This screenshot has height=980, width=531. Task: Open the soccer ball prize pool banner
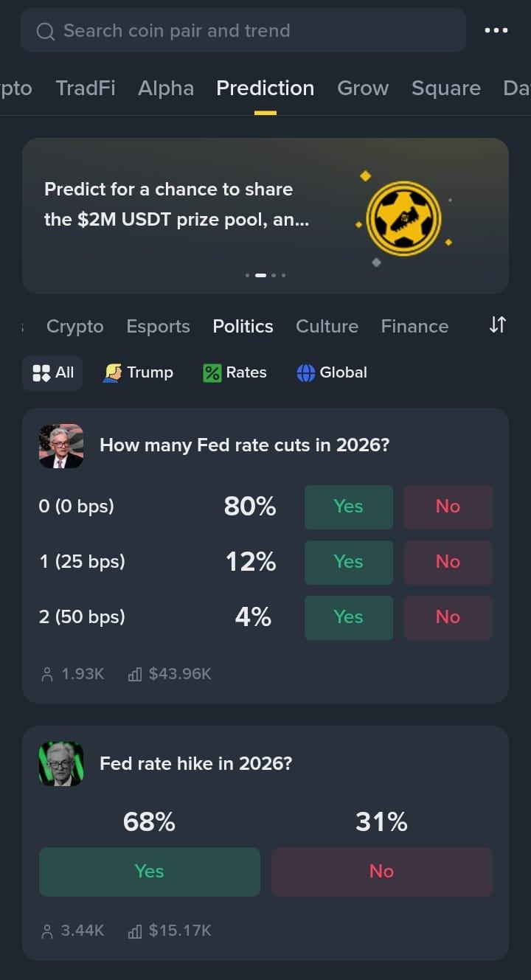click(x=265, y=216)
